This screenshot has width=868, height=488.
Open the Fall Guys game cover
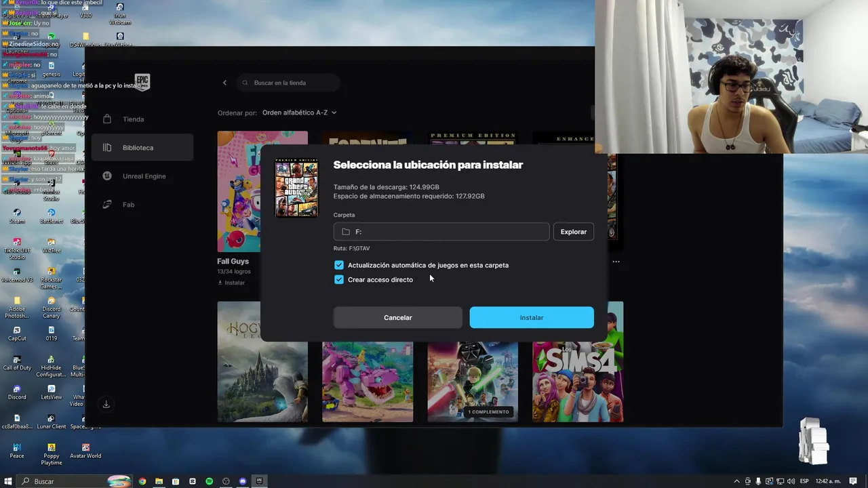pyautogui.click(x=238, y=192)
